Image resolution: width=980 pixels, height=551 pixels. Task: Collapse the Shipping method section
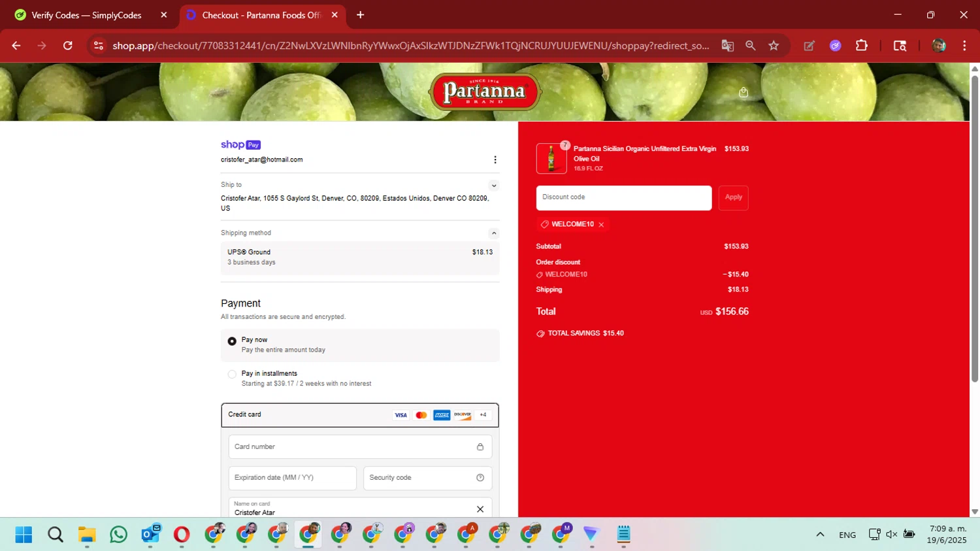point(494,233)
